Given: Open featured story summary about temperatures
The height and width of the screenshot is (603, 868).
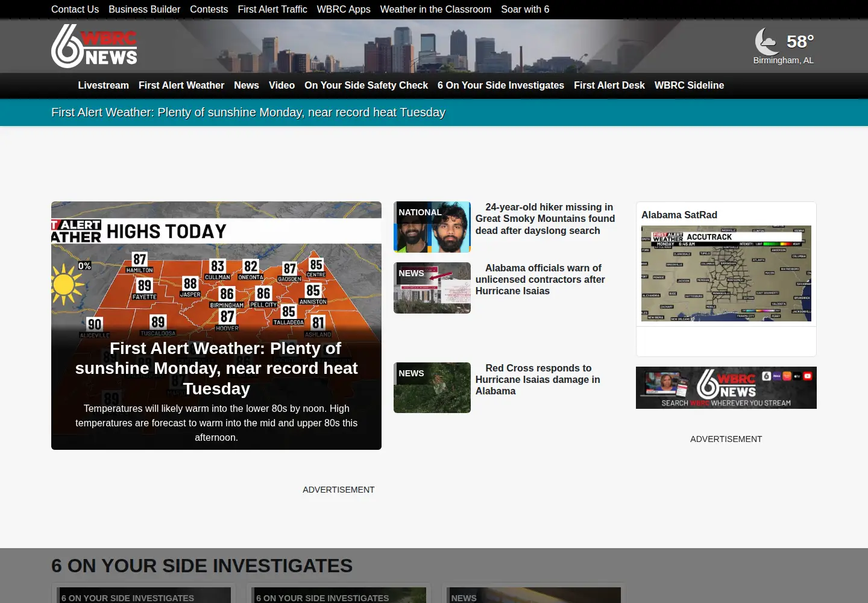Looking at the screenshot, I should pos(216,423).
